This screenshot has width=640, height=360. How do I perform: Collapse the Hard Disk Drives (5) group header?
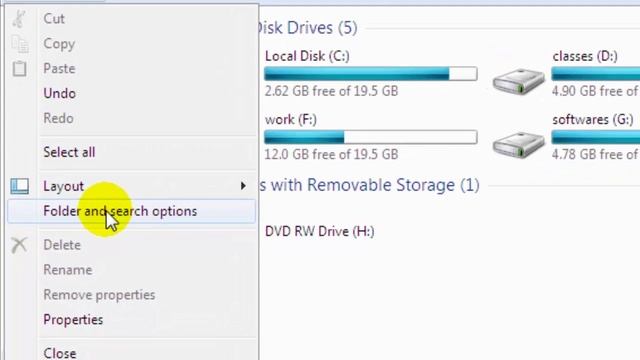307,28
